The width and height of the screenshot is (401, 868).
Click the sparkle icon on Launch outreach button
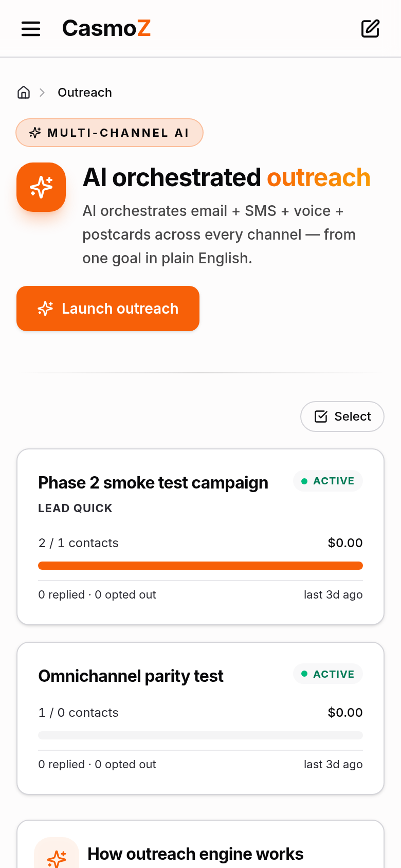pos(45,309)
